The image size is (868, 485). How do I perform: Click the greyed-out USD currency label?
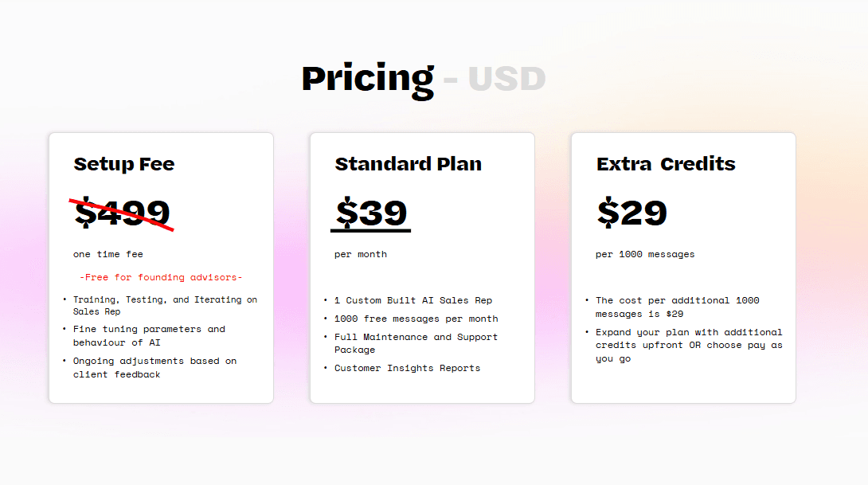[506, 79]
